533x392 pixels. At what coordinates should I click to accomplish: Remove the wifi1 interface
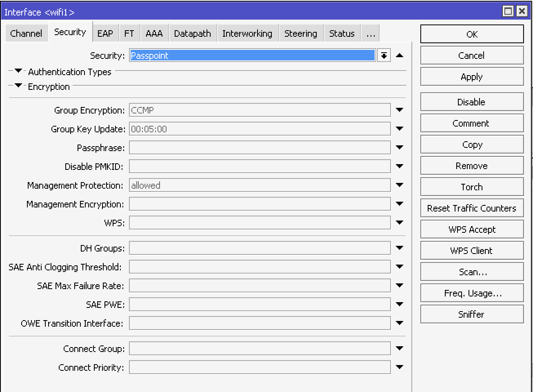click(472, 166)
